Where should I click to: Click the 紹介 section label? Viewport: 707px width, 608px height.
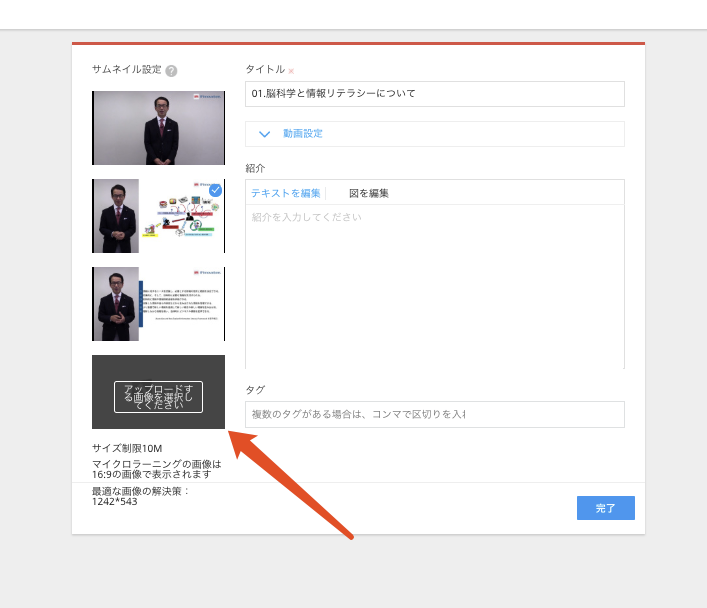[x=254, y=168]
